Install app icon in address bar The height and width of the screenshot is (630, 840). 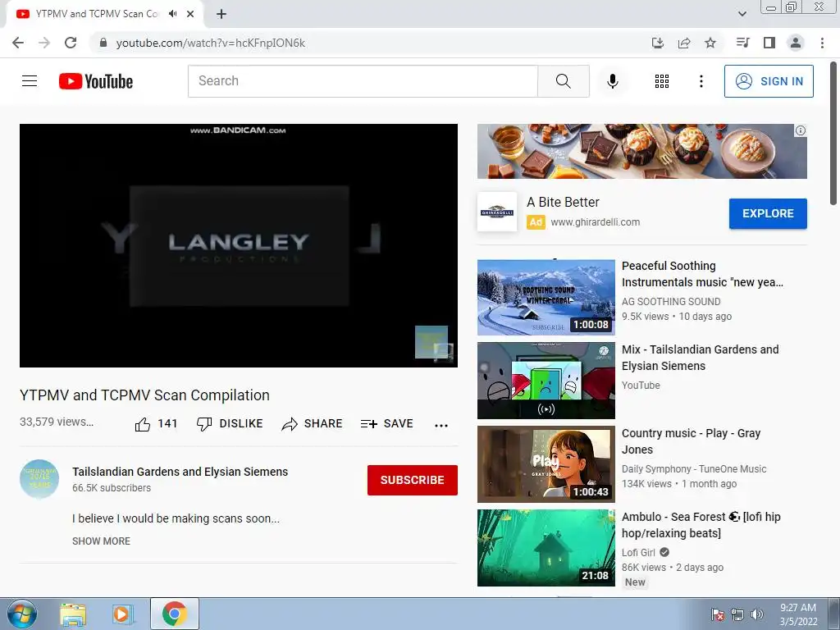point(658,43)
